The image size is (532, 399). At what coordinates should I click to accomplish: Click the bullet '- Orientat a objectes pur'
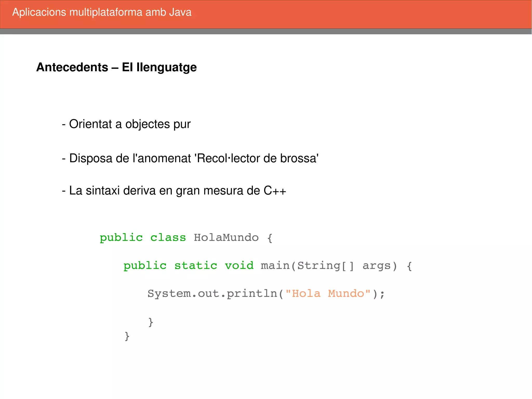pyautogui.click(x=126, y=124)
